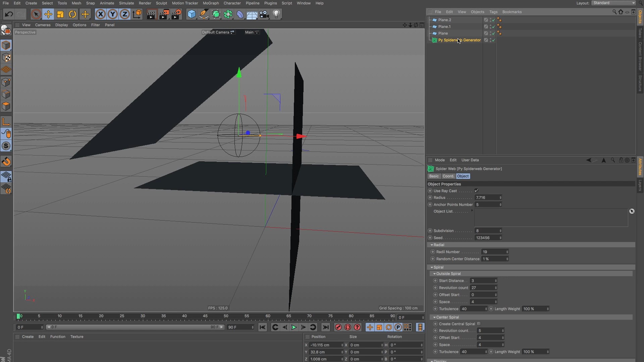
Task: Collapse the Outside Spiral group
Action: [x=435, y=274]
